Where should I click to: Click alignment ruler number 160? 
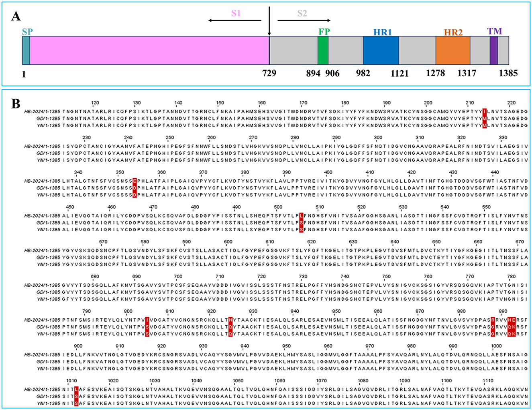(x=262, y=103)
